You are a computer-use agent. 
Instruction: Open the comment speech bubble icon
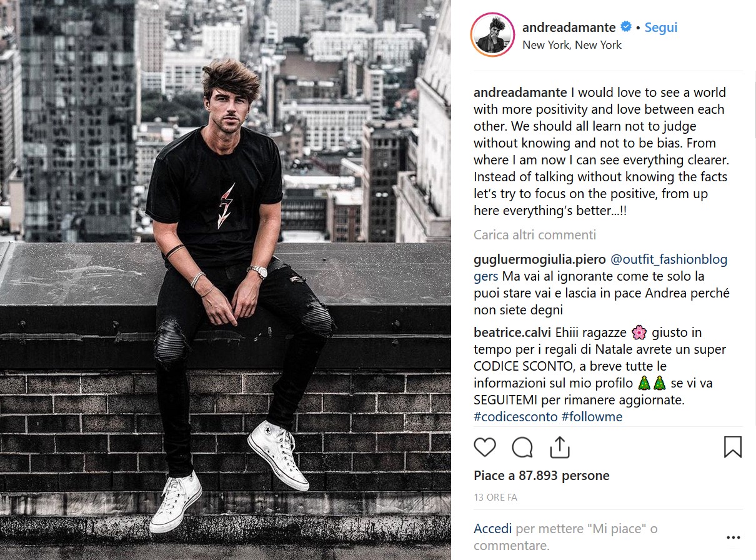(522, 447)
